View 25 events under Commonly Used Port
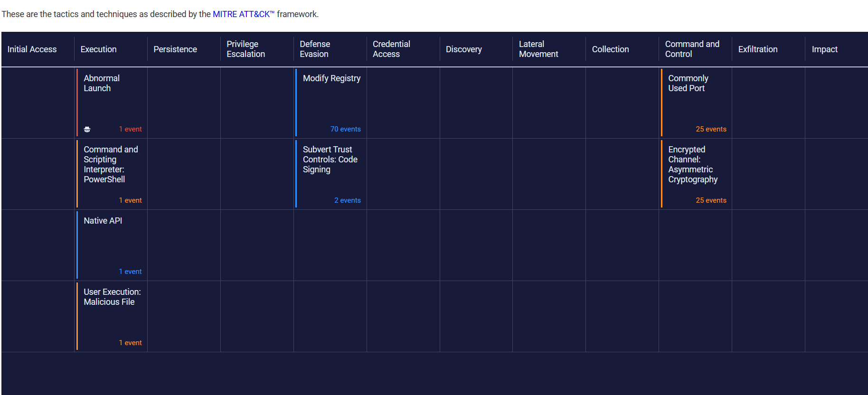This screenshot has width=868, height=395. (711, 129)
